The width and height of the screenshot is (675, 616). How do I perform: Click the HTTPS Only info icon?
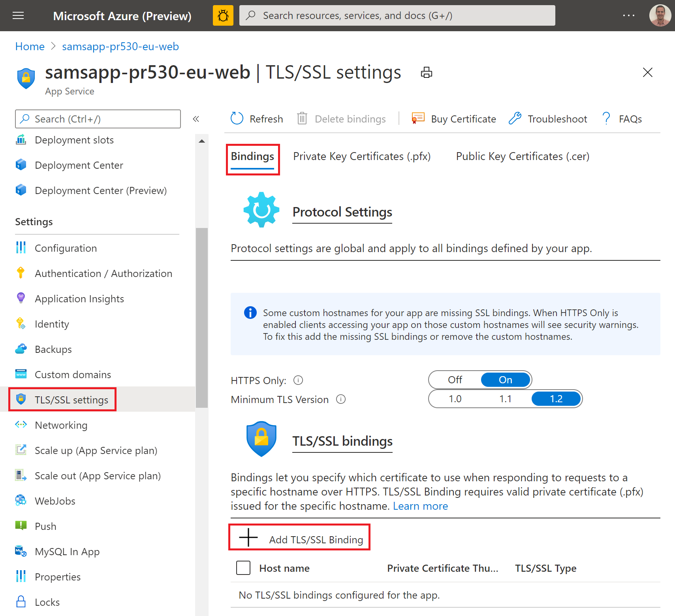pos(298,380)
